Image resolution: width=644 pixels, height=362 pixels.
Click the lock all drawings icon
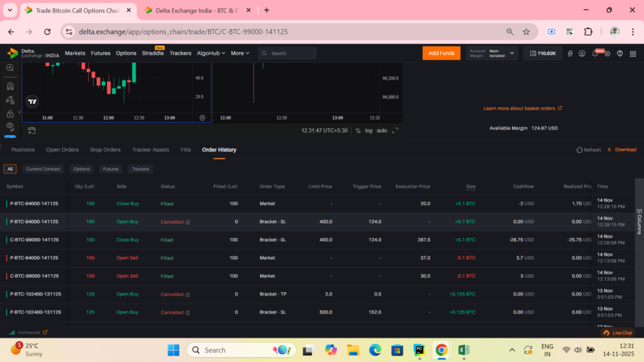pyautogui.click(x=10, y=114)
